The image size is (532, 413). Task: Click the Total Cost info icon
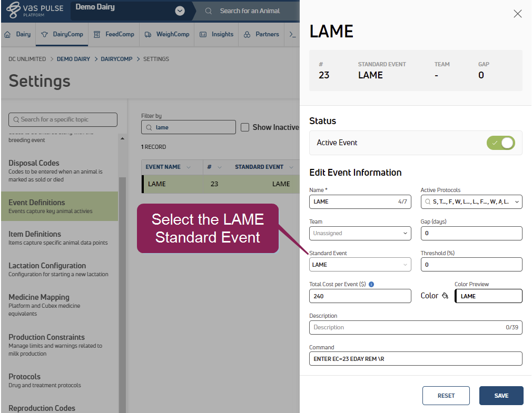[371, 285]
